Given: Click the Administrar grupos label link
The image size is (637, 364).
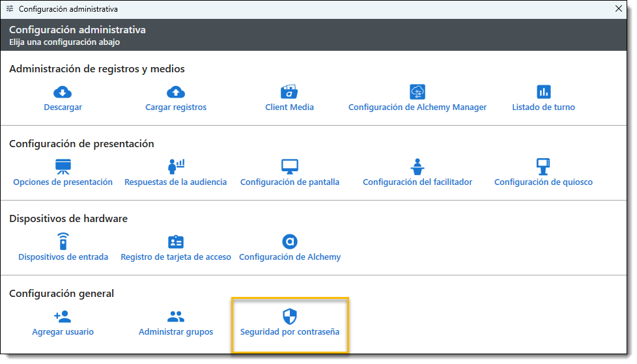Looking at the screenshot, I should (x=176, y=332).
